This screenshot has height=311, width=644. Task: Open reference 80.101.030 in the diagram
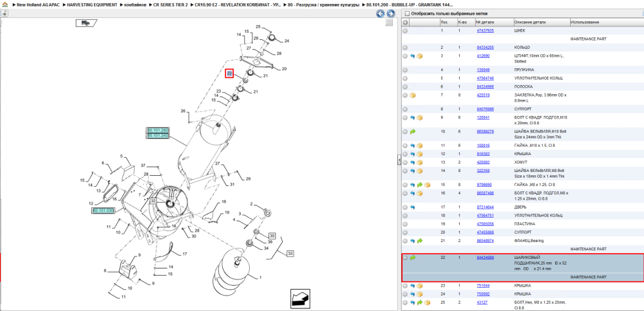click(x=102, y=211)
